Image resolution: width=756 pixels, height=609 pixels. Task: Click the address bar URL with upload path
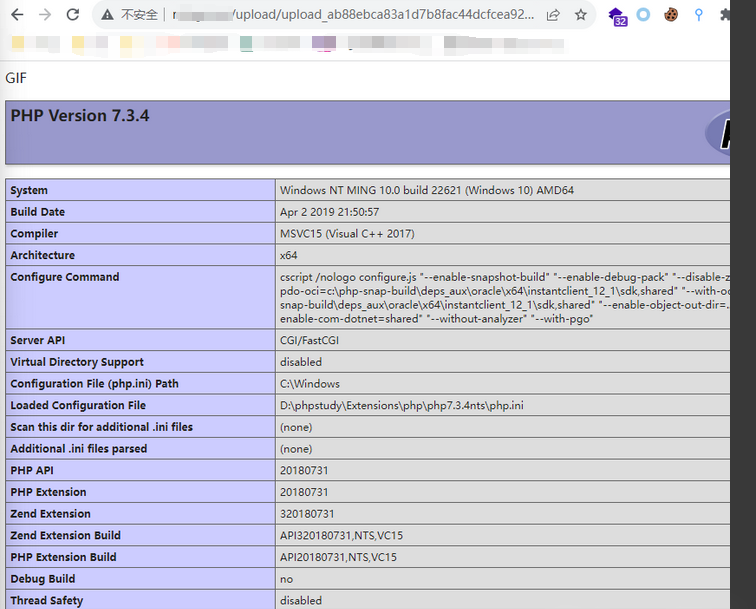[353, 15]
